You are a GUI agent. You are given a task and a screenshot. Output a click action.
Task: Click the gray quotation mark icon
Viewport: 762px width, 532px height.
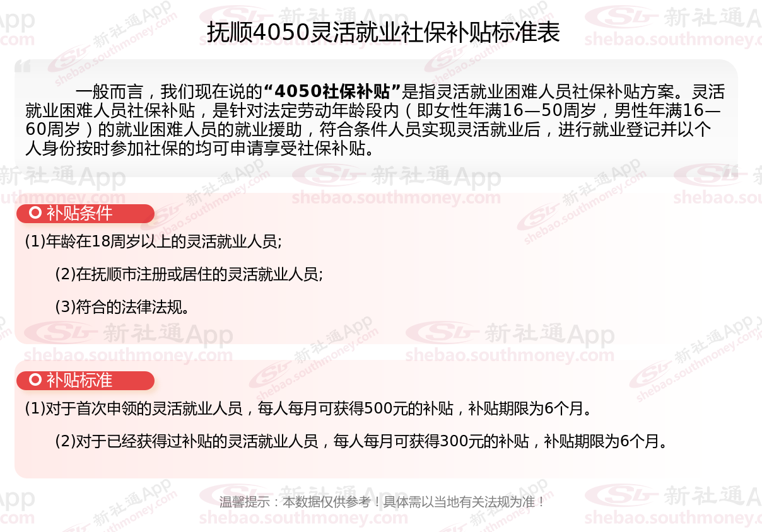pyautogui.click(x=22, y=66)
